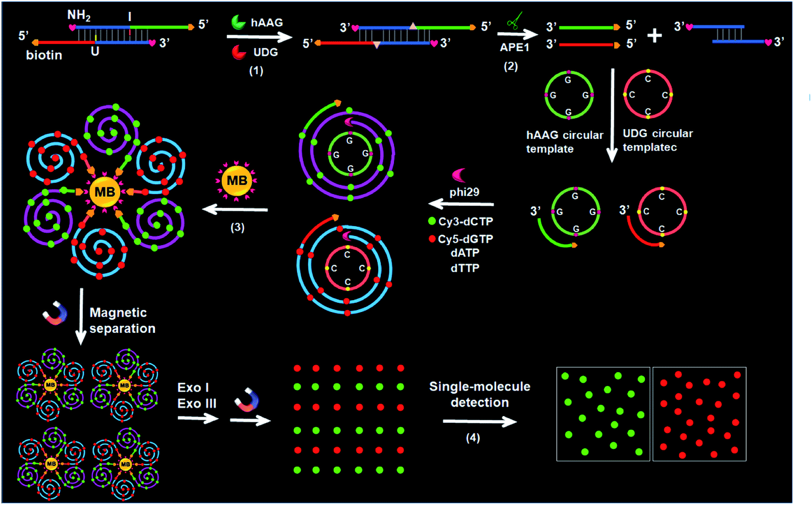Select the biotin label
The image size is (812, 505).
pos(44,55)
